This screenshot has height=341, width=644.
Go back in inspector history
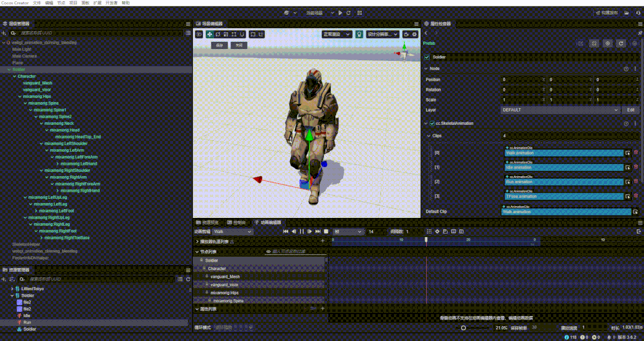426,33
